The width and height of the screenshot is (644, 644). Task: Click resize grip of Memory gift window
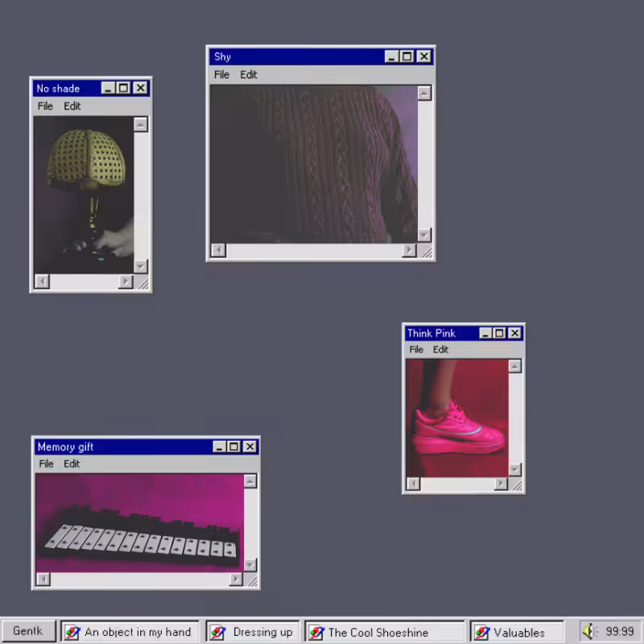point(253,580)
